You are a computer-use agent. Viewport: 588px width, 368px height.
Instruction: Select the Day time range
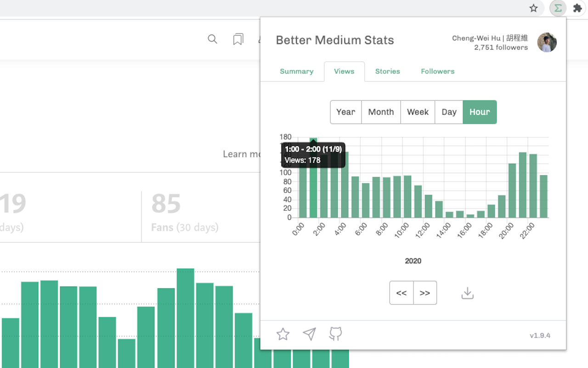point(449,112)
